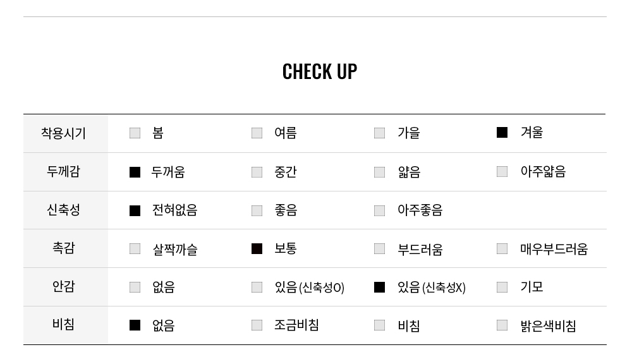Screen dimensions: 632x364
Task: Check the 있음 (신축성O) lining checkbox
Action: pyautogui.click(x=257, y=288)
